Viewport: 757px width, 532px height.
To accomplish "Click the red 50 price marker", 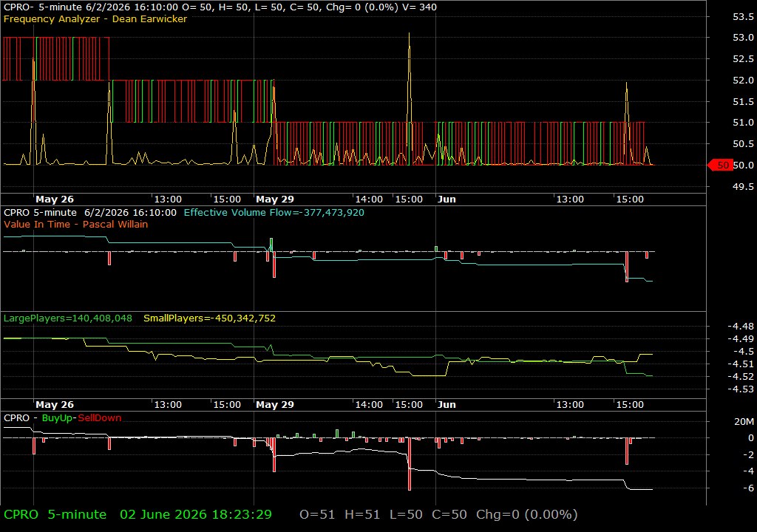I will 720,165.
